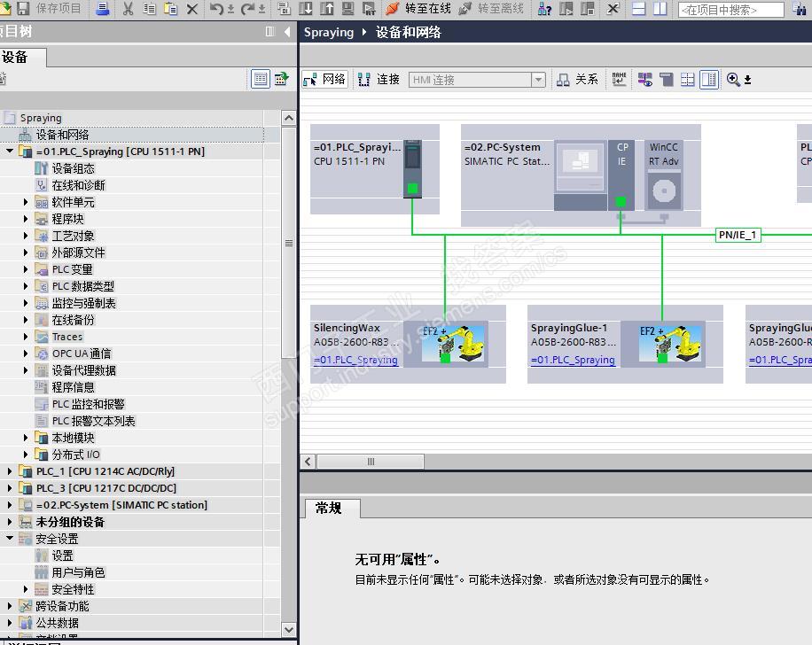Collapse the project tree panel arrow
Screen dimensions: 812x645
click(x=287, y=32)
